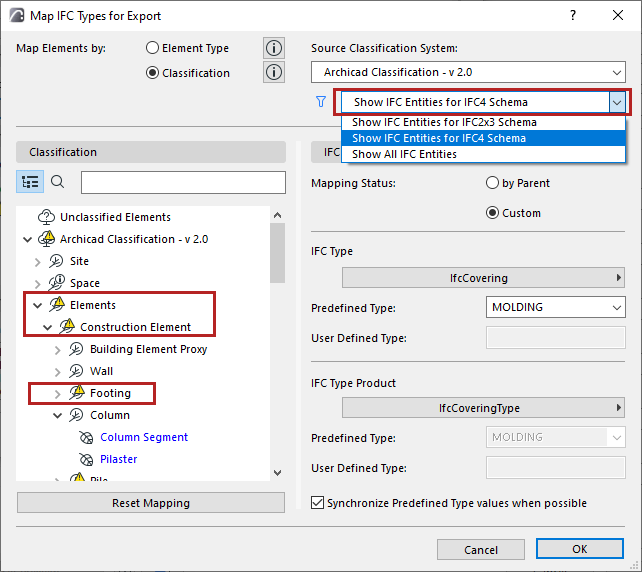The image size is (642, 572).
Task: Click the Space leaf info icon
Action: 57,282
